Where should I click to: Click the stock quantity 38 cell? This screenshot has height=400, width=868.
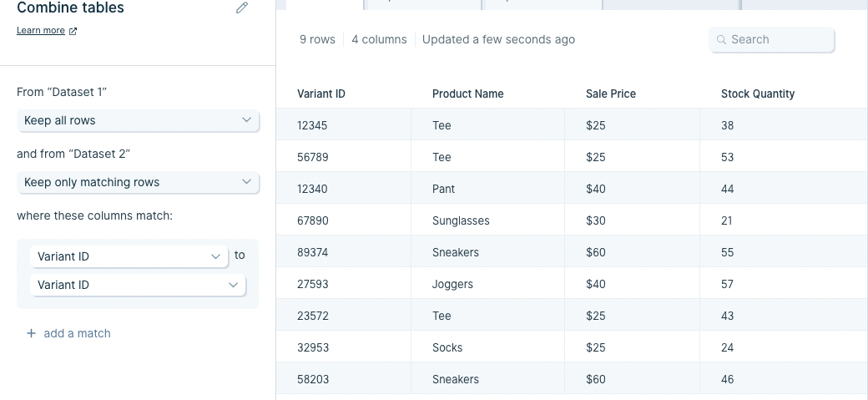click(x=784, y=125)
